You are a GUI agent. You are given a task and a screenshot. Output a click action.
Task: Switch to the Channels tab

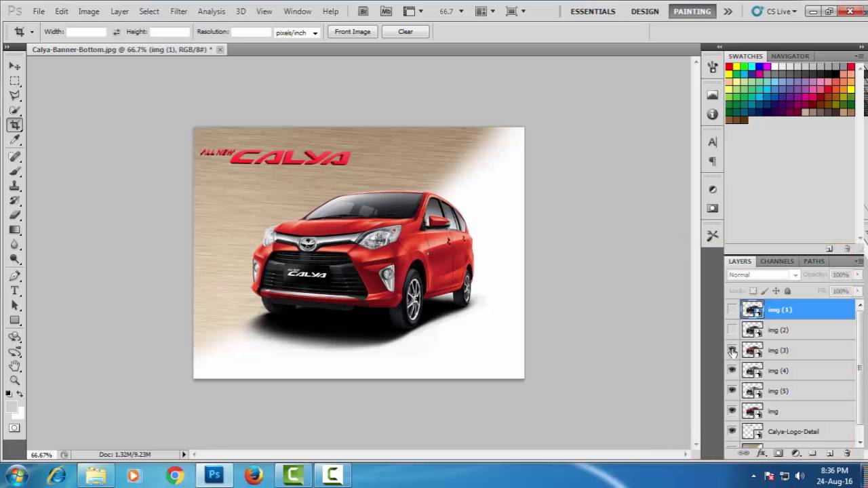[x=776, y=261]
